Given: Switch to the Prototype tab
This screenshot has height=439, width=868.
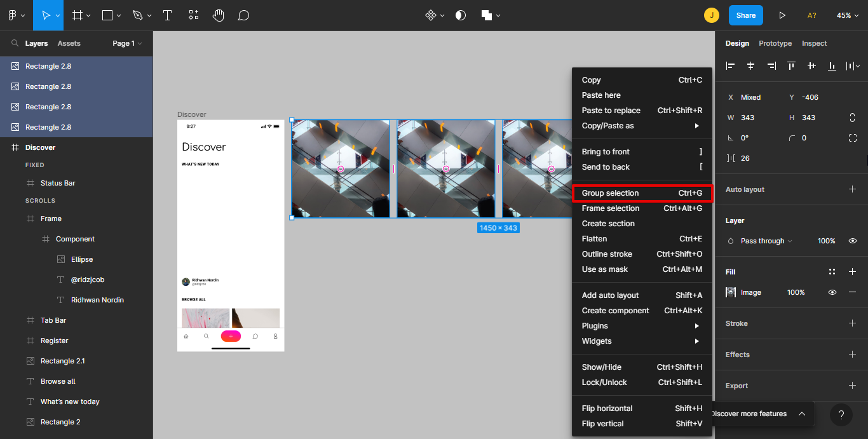Looking at the screenshot, I should pyautogui.click(x=775, y=43).
